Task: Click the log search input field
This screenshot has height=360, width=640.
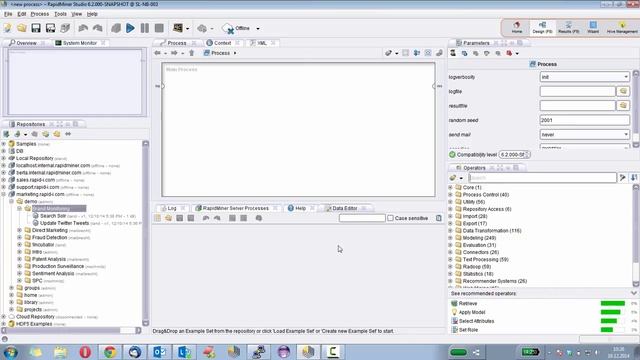Action: pyautogui.click(x=362, y=218)
